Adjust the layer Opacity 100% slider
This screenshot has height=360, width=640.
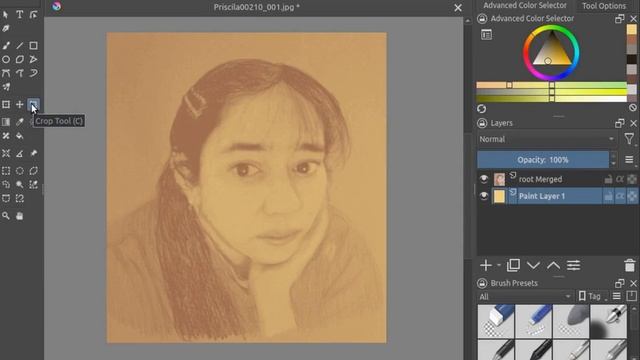pos(543,160)
